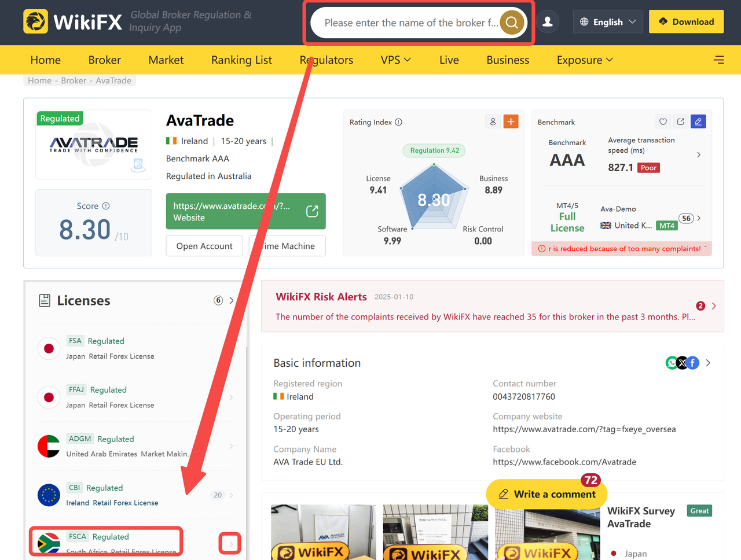
Task: Share via the X icon
Action: pos(682,363)
